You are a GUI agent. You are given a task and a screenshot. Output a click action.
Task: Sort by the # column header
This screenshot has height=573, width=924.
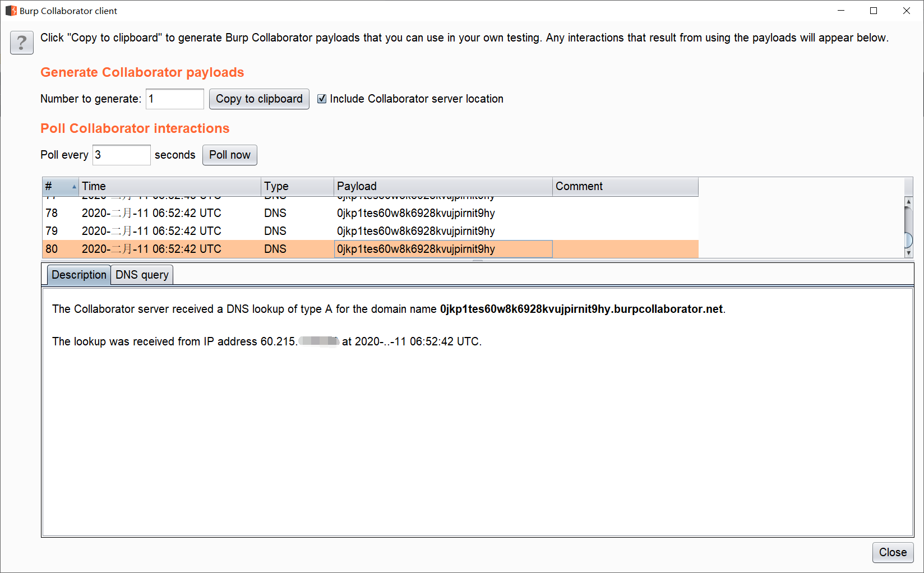pos(61,186)
